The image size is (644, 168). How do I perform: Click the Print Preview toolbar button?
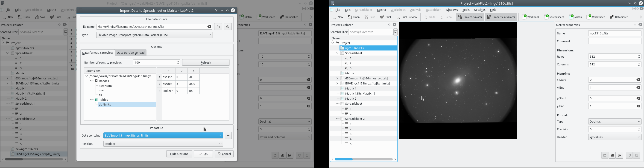pyautogui.click(x=407, y=17)
